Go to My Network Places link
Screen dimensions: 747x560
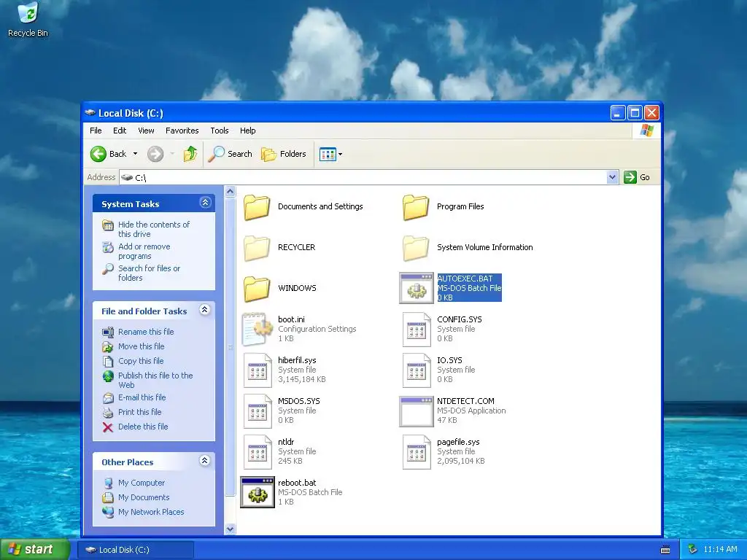(x=151, y=512)
